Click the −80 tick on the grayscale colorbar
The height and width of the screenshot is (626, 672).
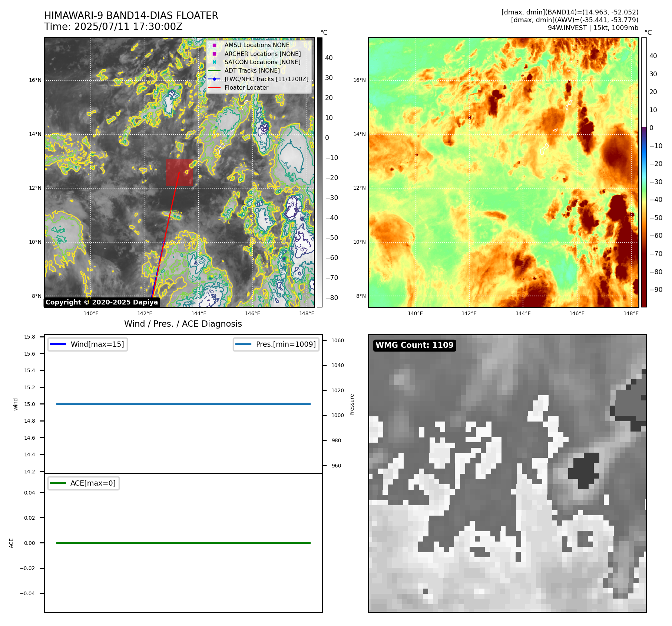332,297
